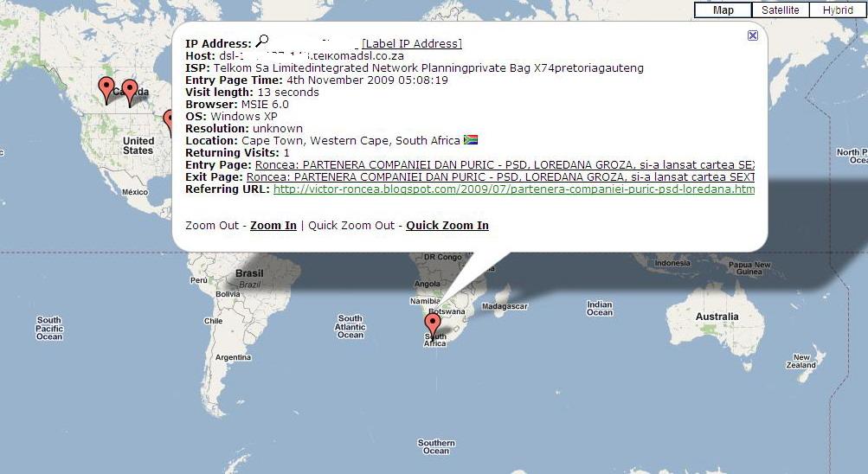Click the entry time '4th November 2009 05:08:19'
Image resolution: width=868 pixels, height=474 pixels.
coord(367,80)
